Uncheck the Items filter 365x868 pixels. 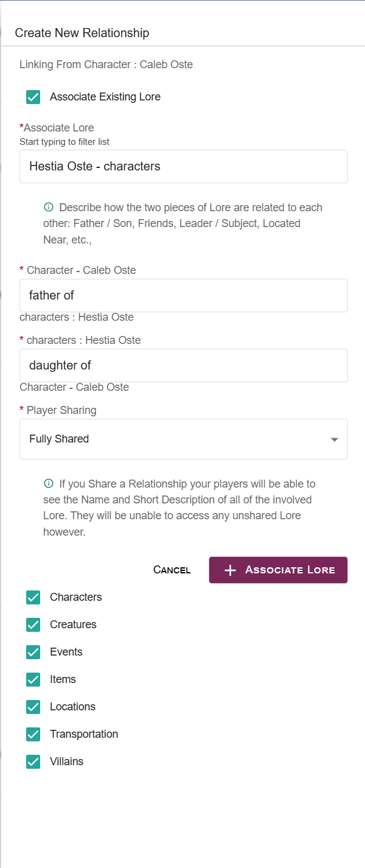click(33, 679)
